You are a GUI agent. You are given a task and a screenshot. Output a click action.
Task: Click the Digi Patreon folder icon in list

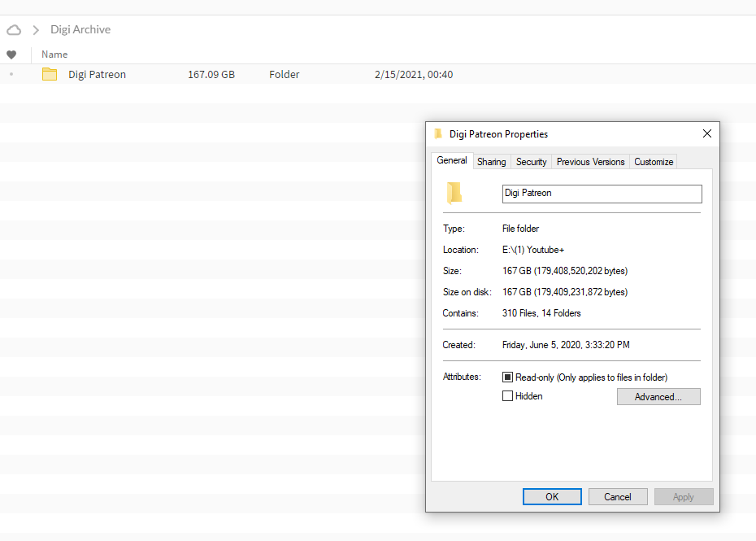[49, 74]
